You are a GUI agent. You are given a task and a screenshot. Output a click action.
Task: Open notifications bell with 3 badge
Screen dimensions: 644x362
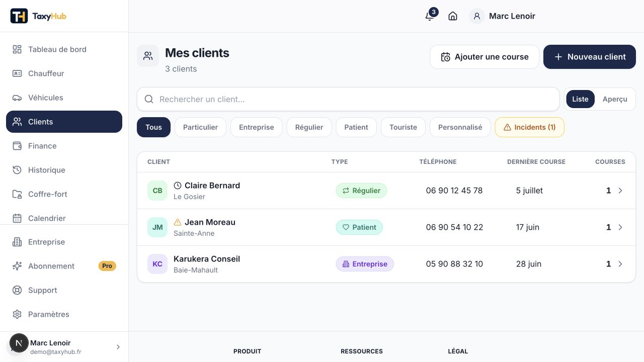(430, 16)
